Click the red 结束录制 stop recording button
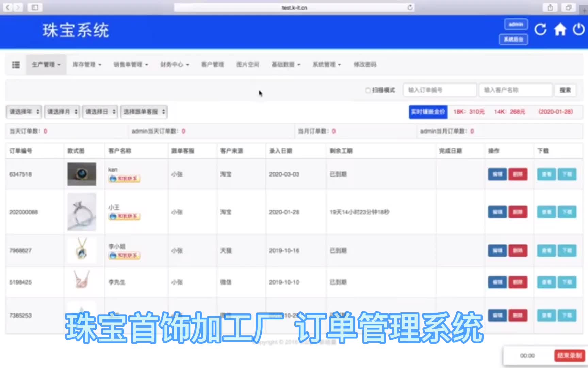Image resolution: width=588 pixels, height=368 pixels. [569, 356]
